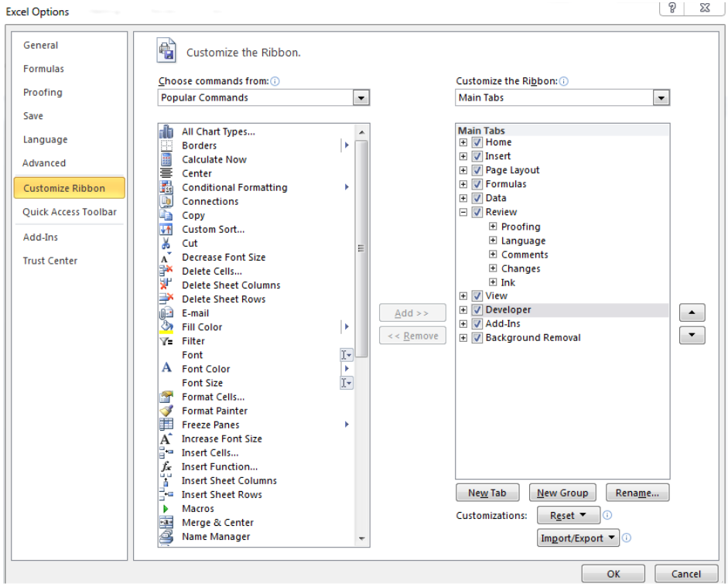
Task: Click the Format Painter brush icon
Action: (x=166, y=411)
